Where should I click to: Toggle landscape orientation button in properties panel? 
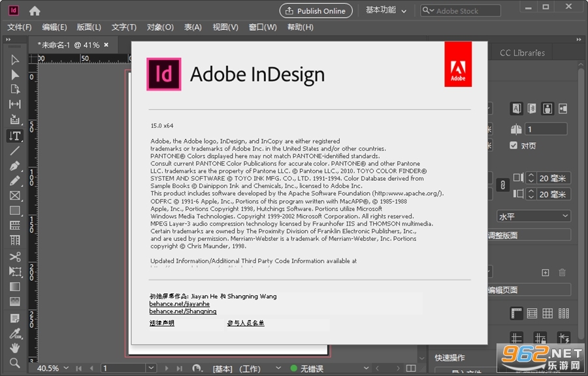coord(563,108)
